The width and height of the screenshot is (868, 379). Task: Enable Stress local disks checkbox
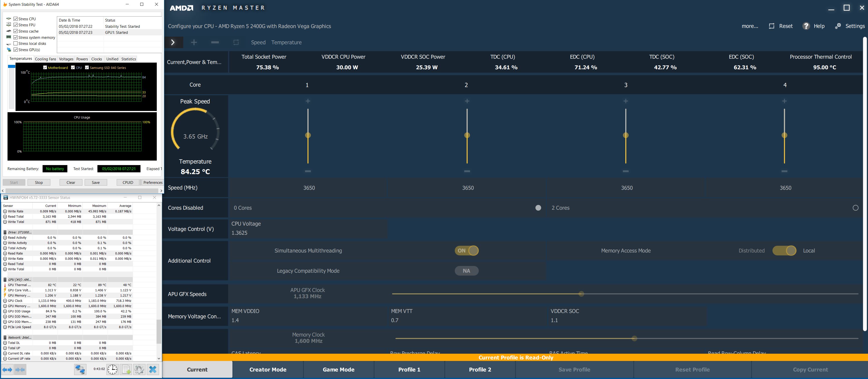click(16, 44)
